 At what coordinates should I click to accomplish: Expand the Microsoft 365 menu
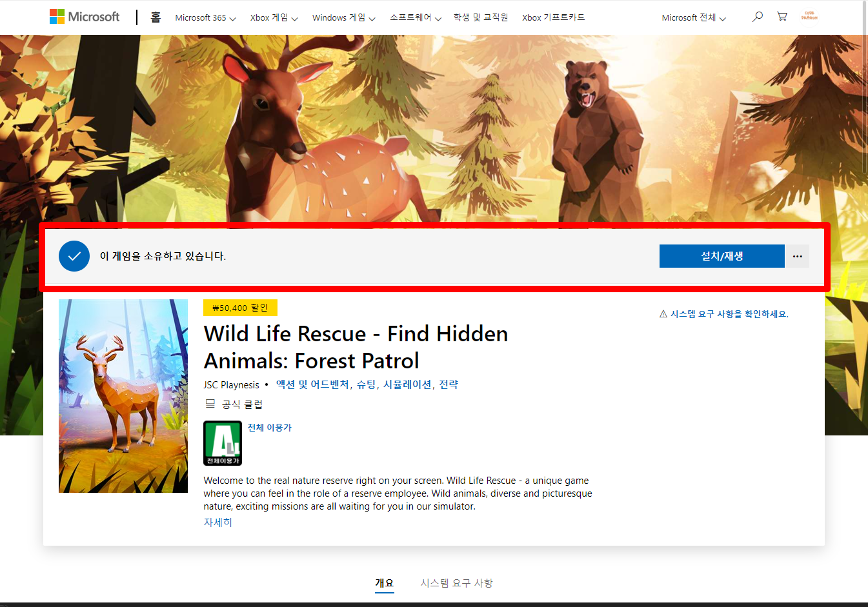[x=205, y=18]
